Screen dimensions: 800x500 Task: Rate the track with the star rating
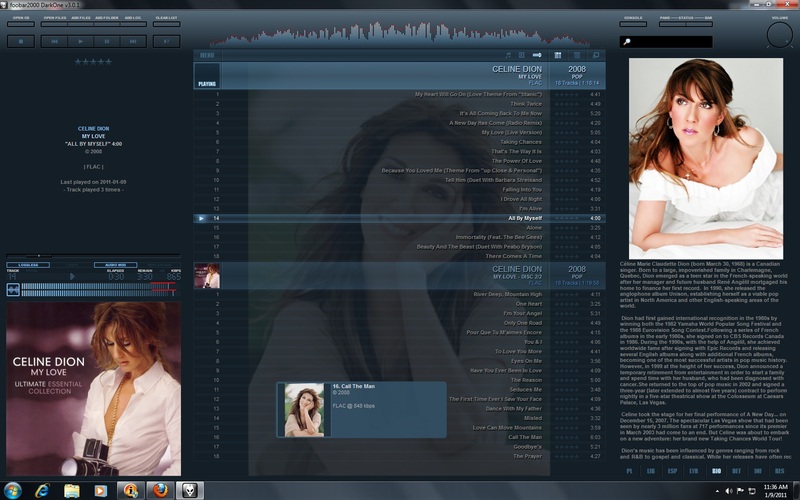coord(93,62)
